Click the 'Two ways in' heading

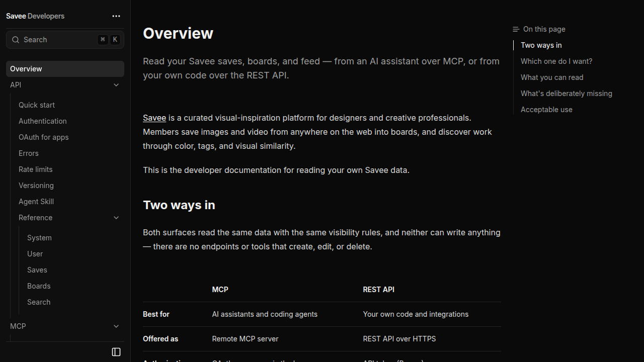179,205
